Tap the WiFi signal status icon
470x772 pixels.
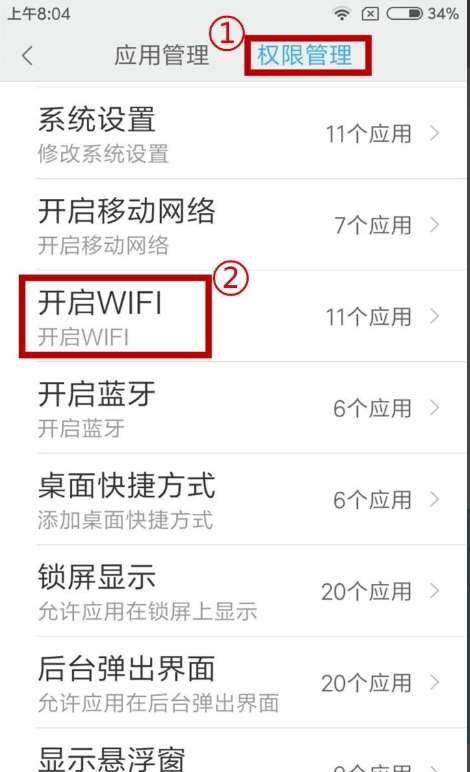(x=342, y=14)
